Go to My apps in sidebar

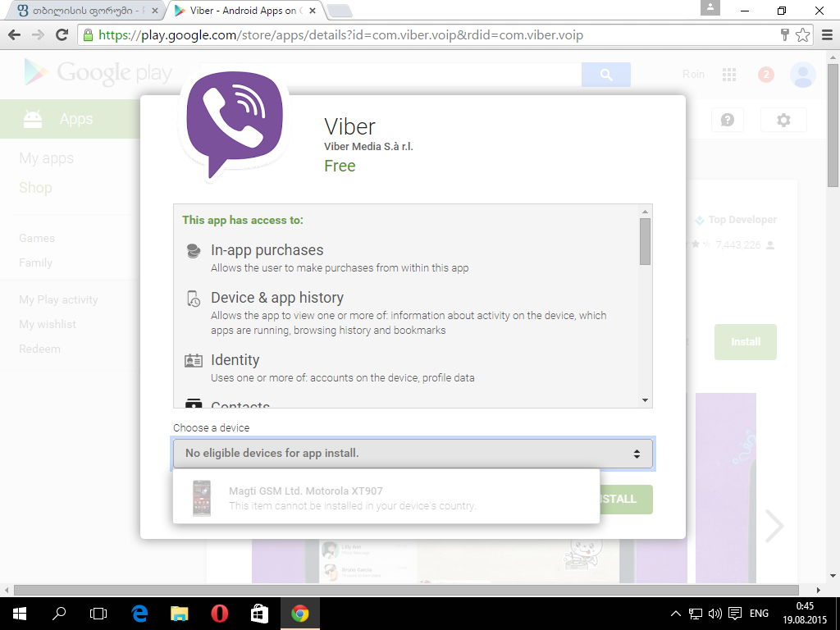46,158
